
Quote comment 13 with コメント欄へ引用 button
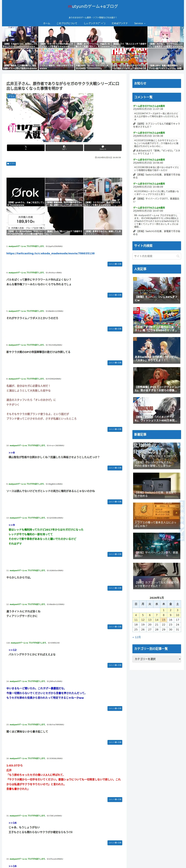[x=115, y=554]
